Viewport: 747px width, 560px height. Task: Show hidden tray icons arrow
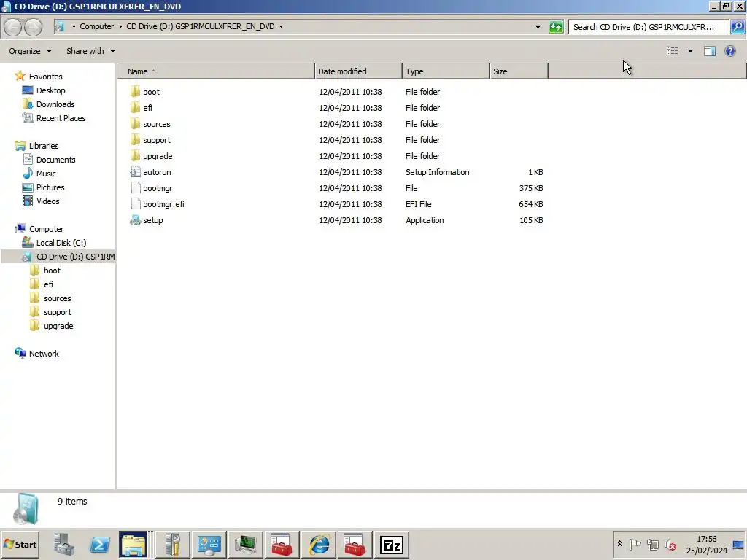coord(619,544)
